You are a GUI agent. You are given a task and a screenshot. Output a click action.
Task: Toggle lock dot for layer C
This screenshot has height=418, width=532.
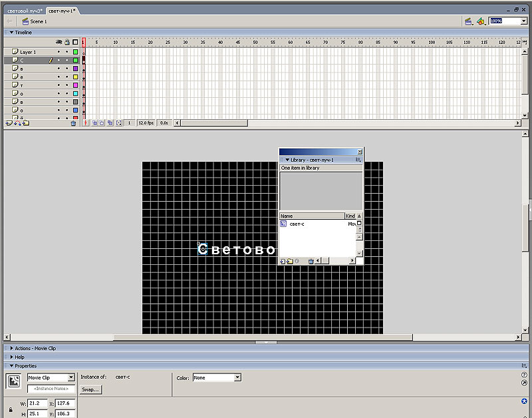(66, 61)
